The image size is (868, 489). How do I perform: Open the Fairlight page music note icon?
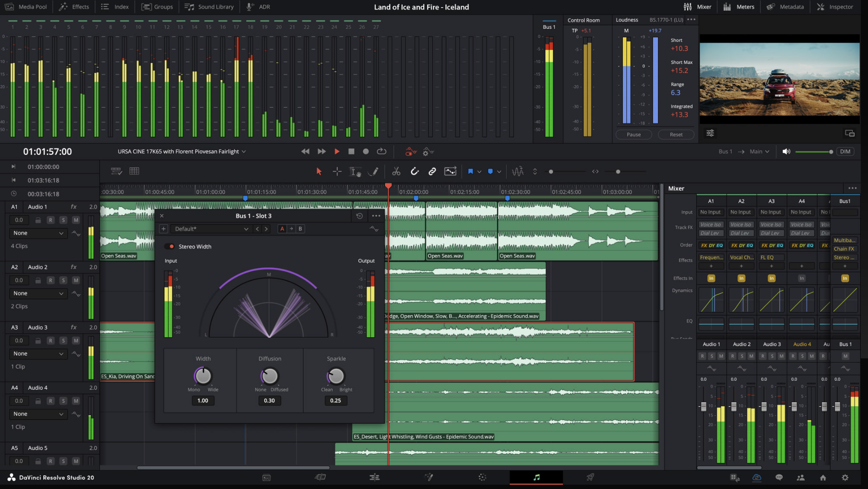coord(536,477)
